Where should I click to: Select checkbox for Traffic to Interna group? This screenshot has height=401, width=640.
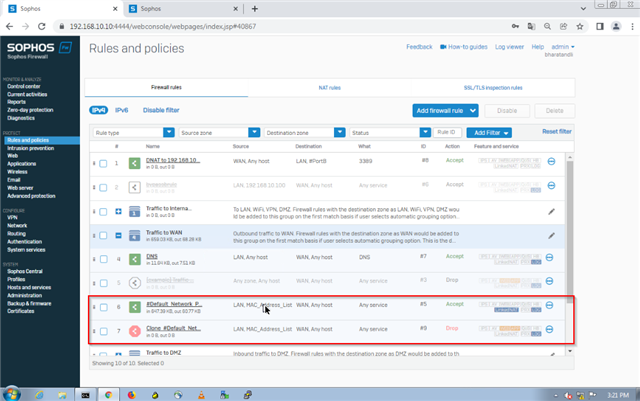click(x=103, y=212)
